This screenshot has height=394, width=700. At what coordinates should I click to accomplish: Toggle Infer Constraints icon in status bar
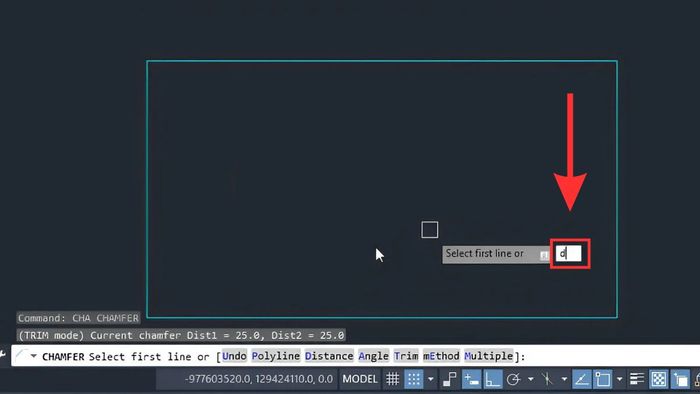450,379
